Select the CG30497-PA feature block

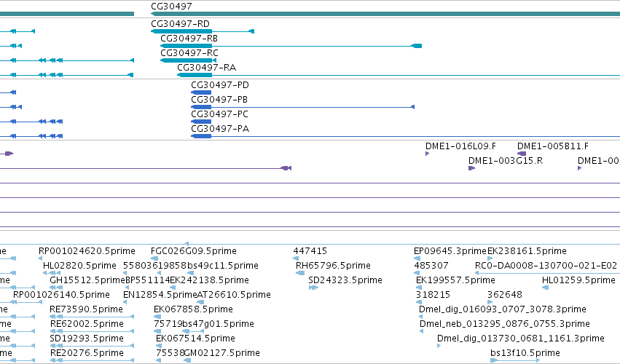click(x=201, y=136)
